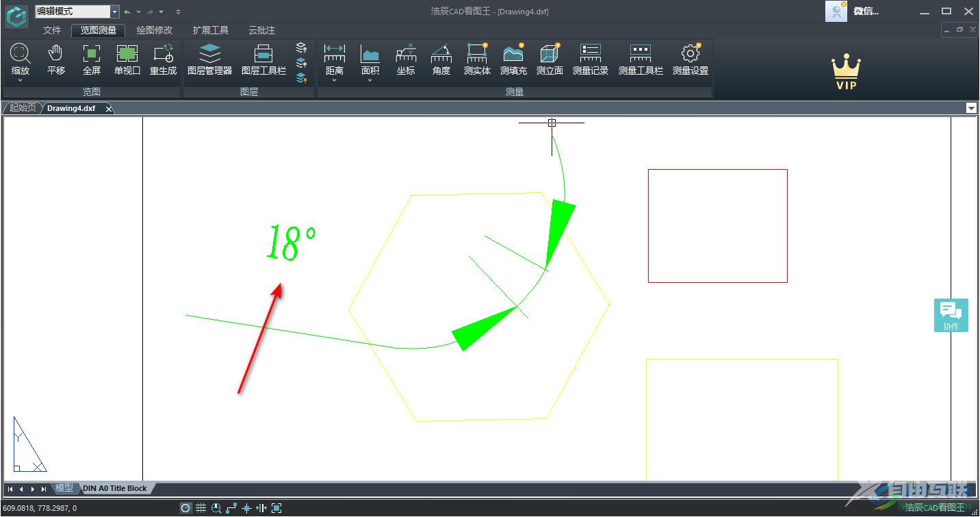Click the middle small layer icon in the 图层 group
Screen dimensions: 980x517
(x=301, y=63)
